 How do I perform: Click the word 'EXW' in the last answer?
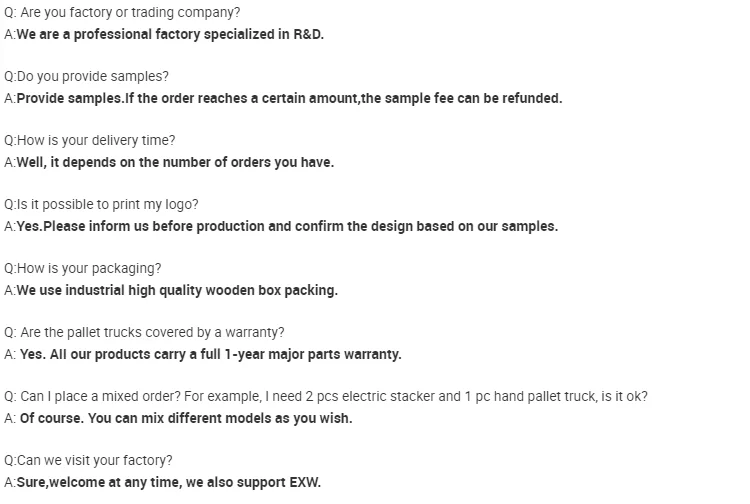[304, 482]
